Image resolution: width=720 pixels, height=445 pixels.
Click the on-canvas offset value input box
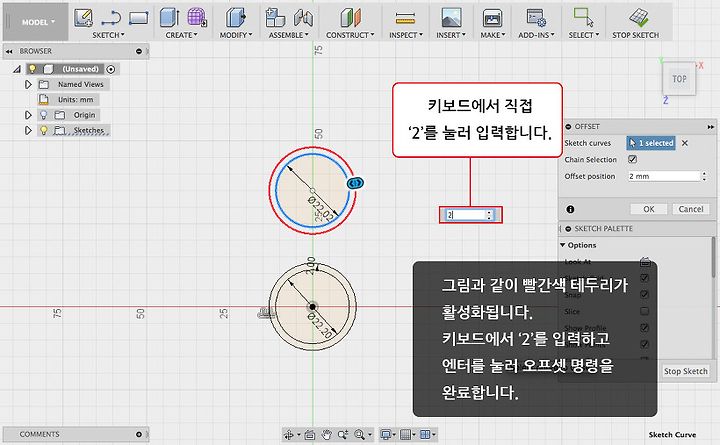(x=467, y=215)
